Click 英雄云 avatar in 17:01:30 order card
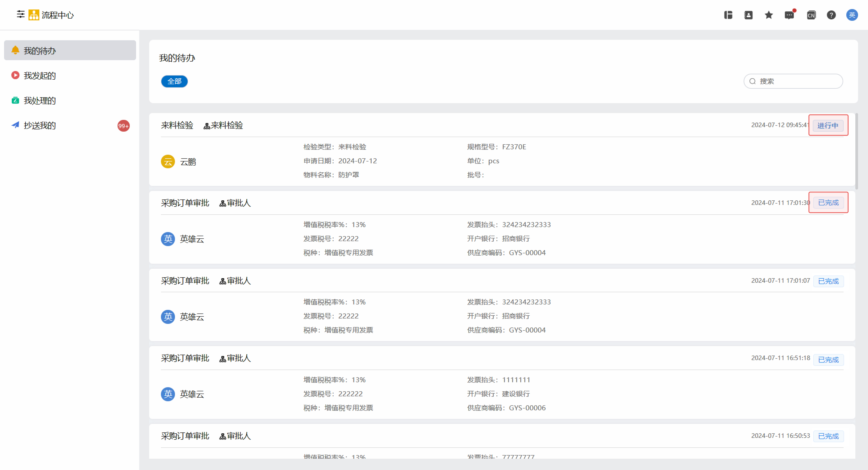This screenshot has height=470, width=868. point(168,239)
